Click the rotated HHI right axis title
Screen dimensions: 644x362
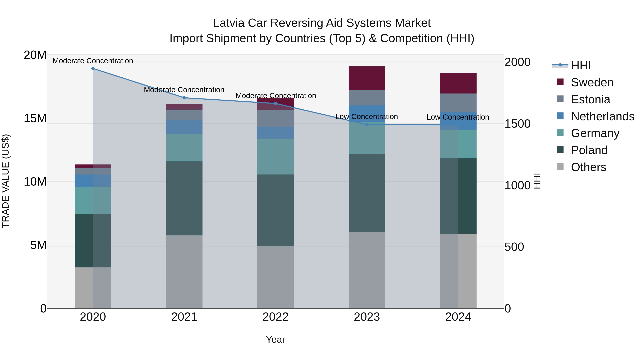click(x=537, y=181)
